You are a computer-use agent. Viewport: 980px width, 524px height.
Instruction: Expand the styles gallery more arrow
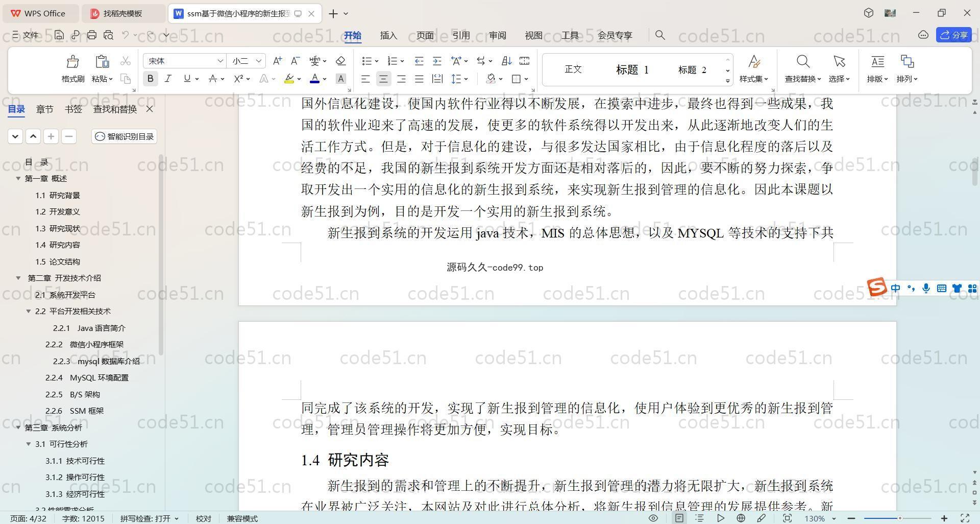coord(728,81)
